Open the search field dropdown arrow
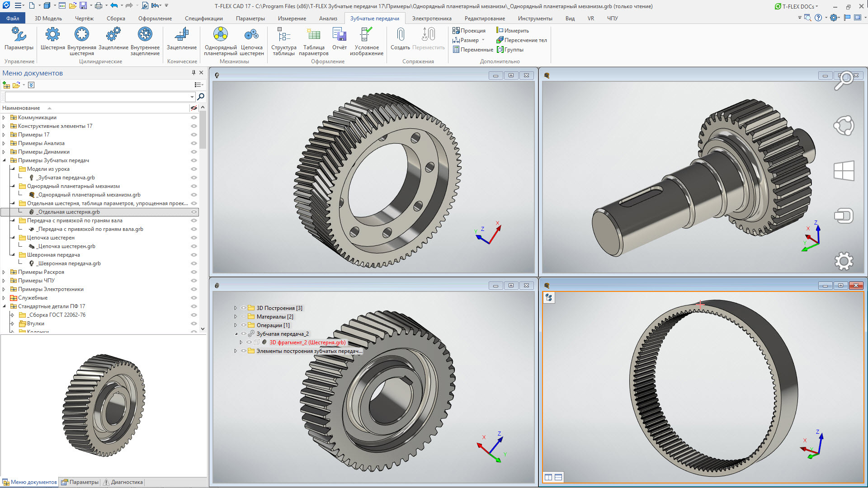 tap(192, 97)
